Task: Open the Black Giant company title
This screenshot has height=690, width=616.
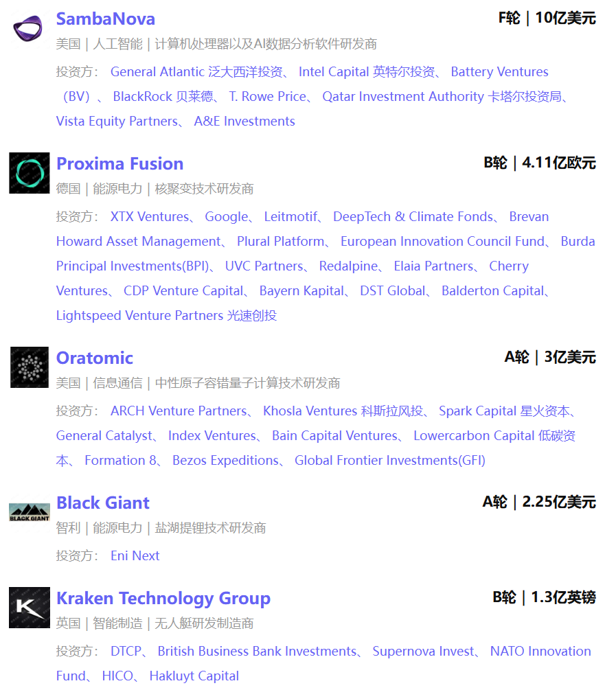Action: coord(103,503)
